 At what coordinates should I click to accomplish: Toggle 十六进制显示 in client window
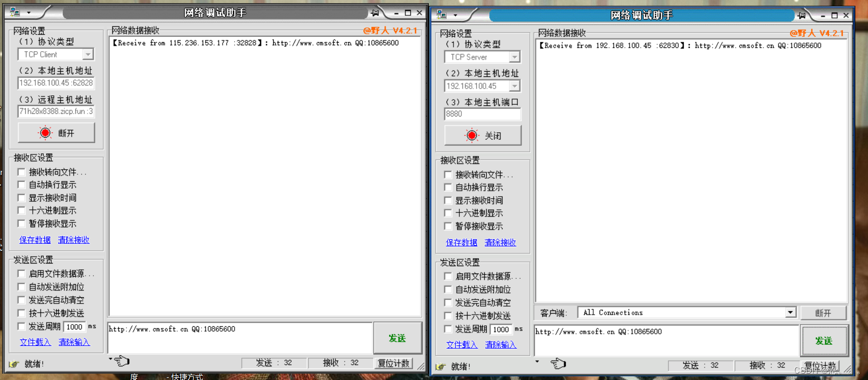pyautogui.click(x=22, y=210)
